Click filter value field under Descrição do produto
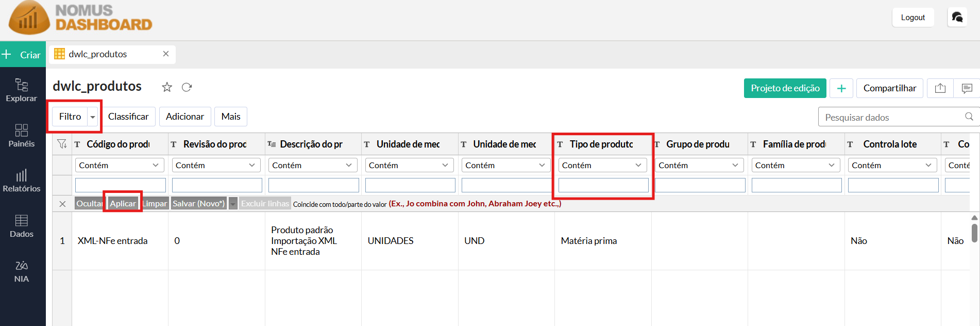The image size is (980, 326). (x=314, y=185)
